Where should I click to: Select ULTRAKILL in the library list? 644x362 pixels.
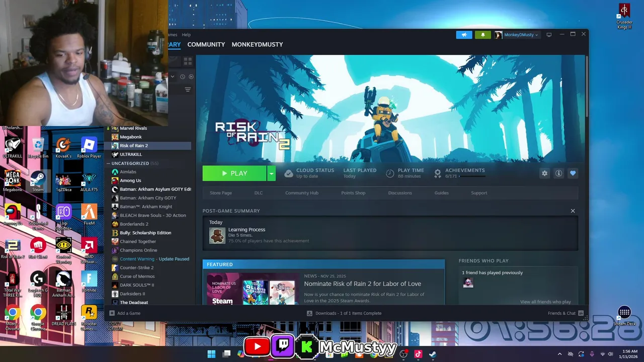[x=131, y=154]
